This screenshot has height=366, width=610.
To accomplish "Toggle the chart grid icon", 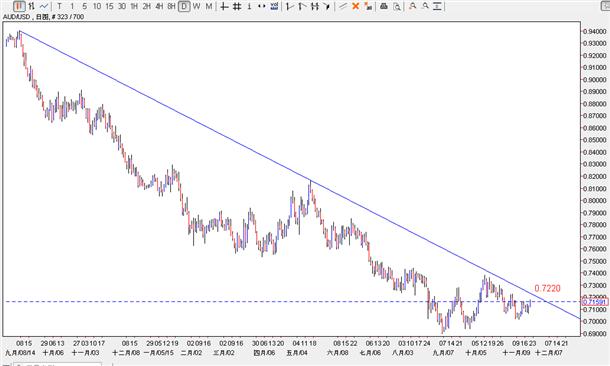I will [x=237, y=6].
